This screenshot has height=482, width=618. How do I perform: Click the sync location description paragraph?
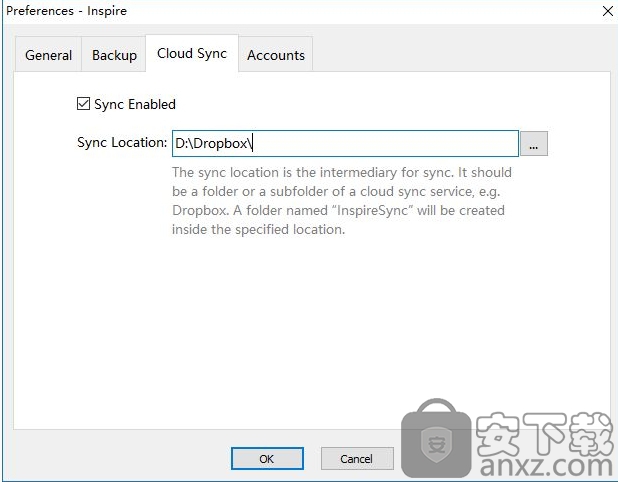(x=342, y=201)
